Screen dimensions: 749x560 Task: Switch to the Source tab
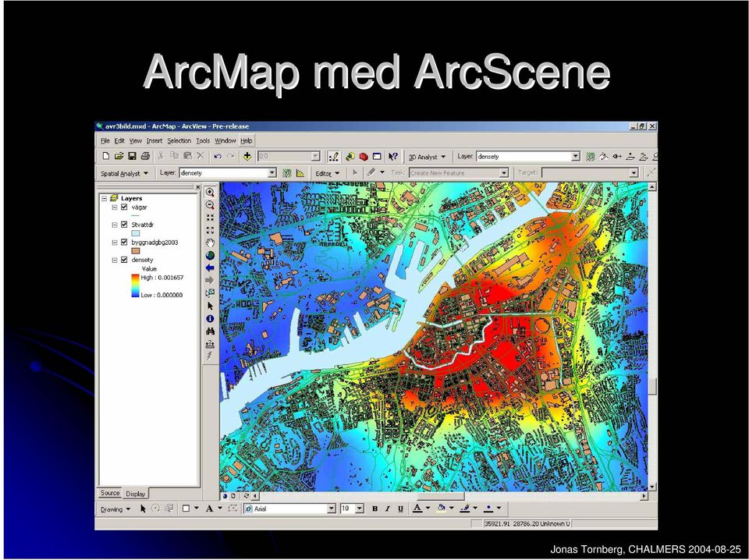[x=110, y=493]
